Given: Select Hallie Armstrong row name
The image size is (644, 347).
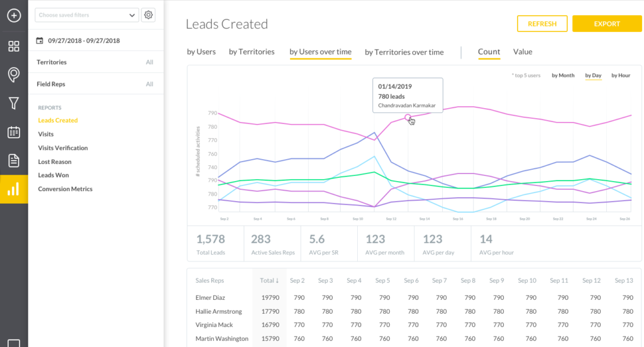Looking at the screenshot, I should pos(218,311).
